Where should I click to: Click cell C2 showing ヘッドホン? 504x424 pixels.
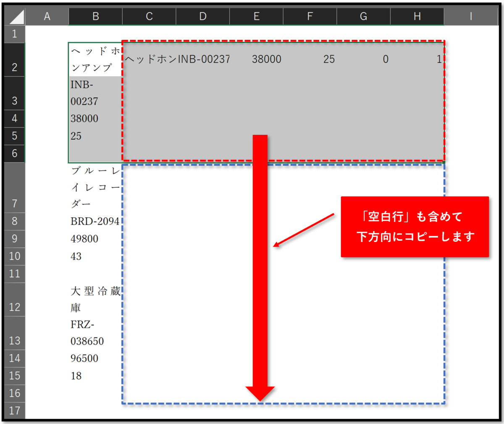coord(149,59)
